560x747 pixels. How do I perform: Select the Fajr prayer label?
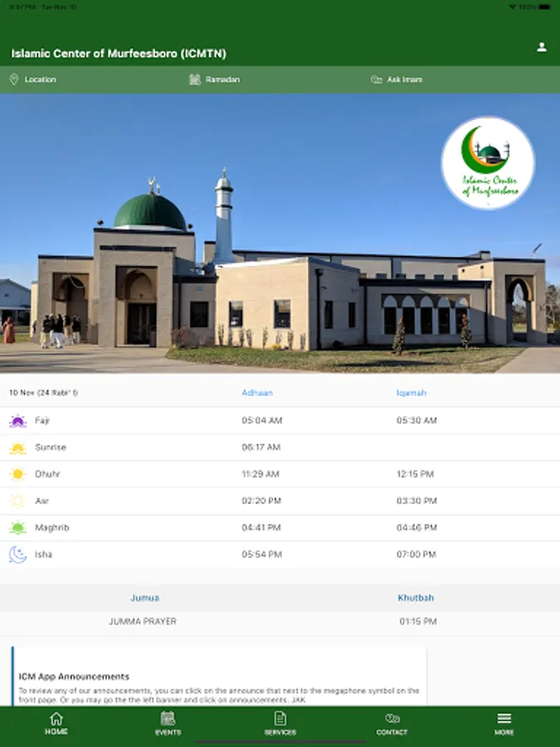coord(42,421)
